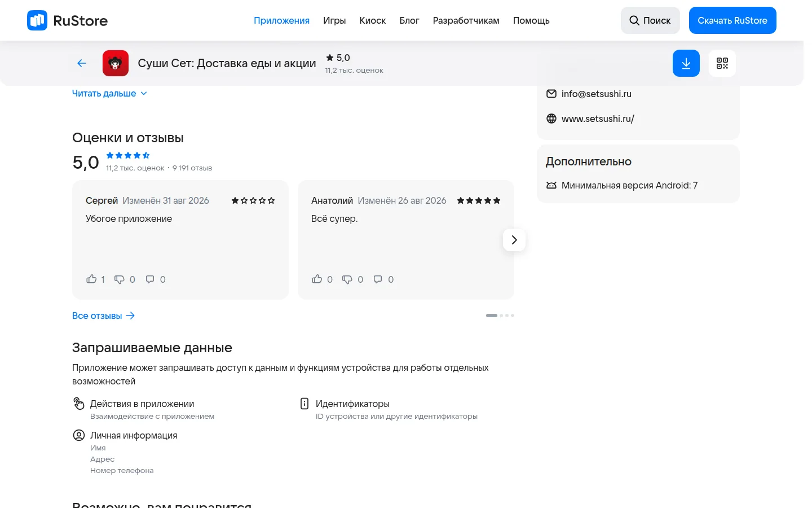Click the info@setsushi.ru email link
This screenshot has width=812, height=508.
[597, 94]
